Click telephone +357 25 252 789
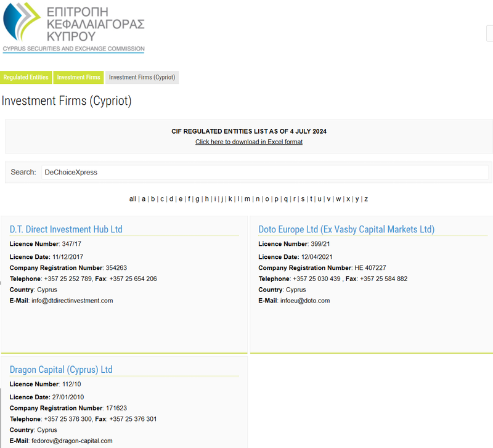493x448 pixels. (x=68, y=279)
